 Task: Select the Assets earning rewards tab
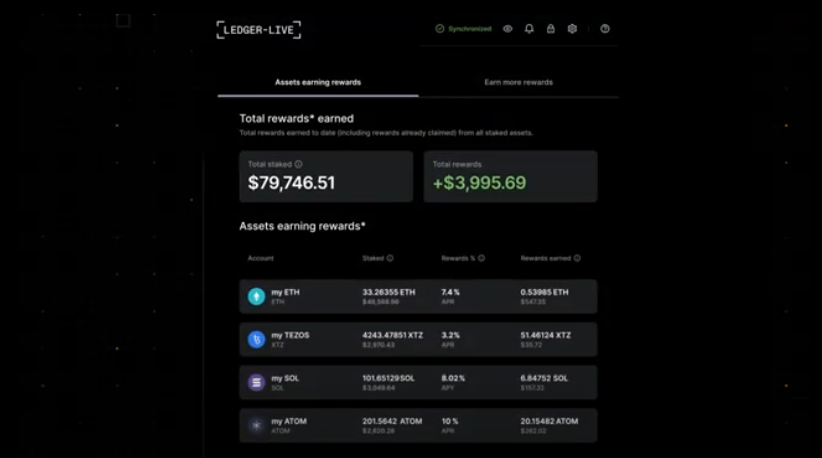318,82
